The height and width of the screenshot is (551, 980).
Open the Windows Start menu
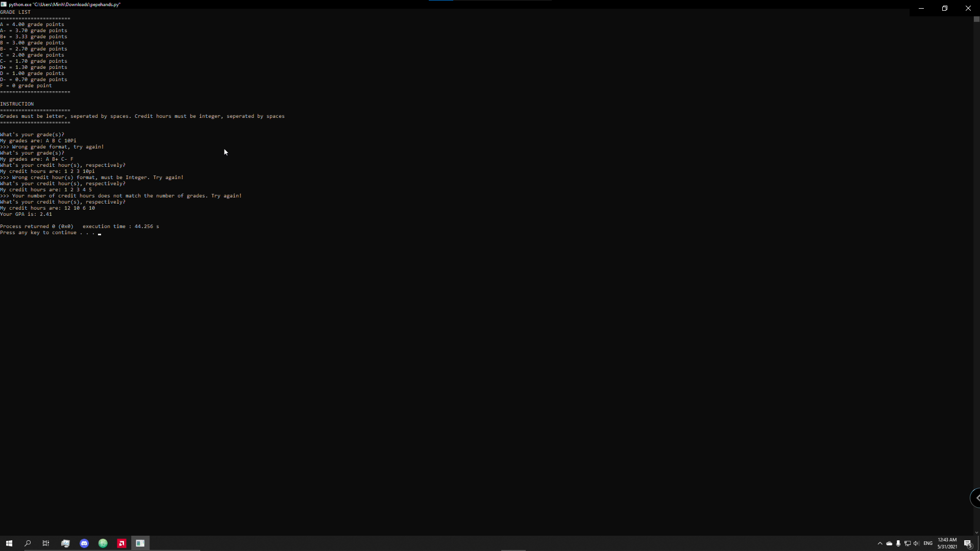click(x=9, y=543)
